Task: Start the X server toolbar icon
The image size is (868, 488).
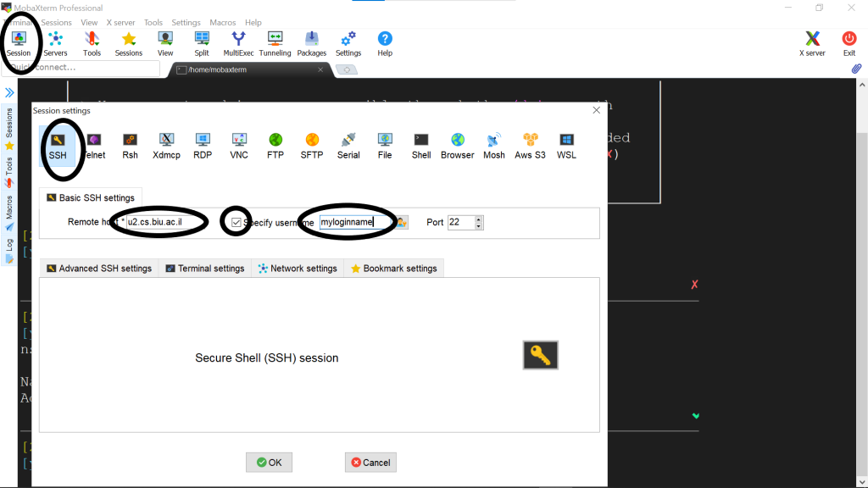Action: point(812,44)
